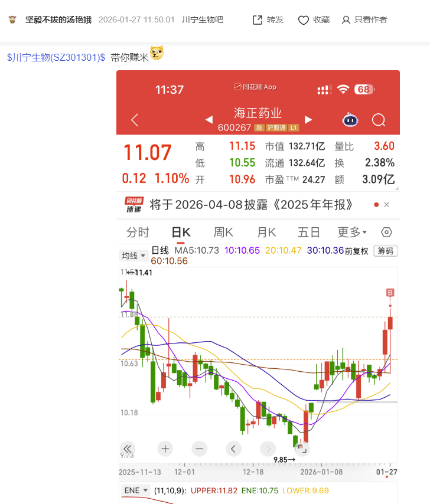Click the 60:10.56 moving average label
This screenshot has height=504, width=430.
pos(169,261)
